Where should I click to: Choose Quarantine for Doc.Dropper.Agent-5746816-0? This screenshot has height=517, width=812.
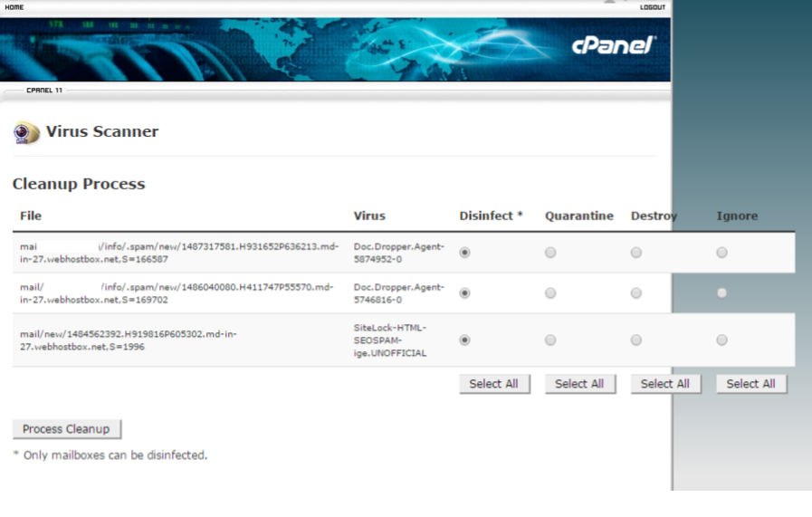pos(550,293)
